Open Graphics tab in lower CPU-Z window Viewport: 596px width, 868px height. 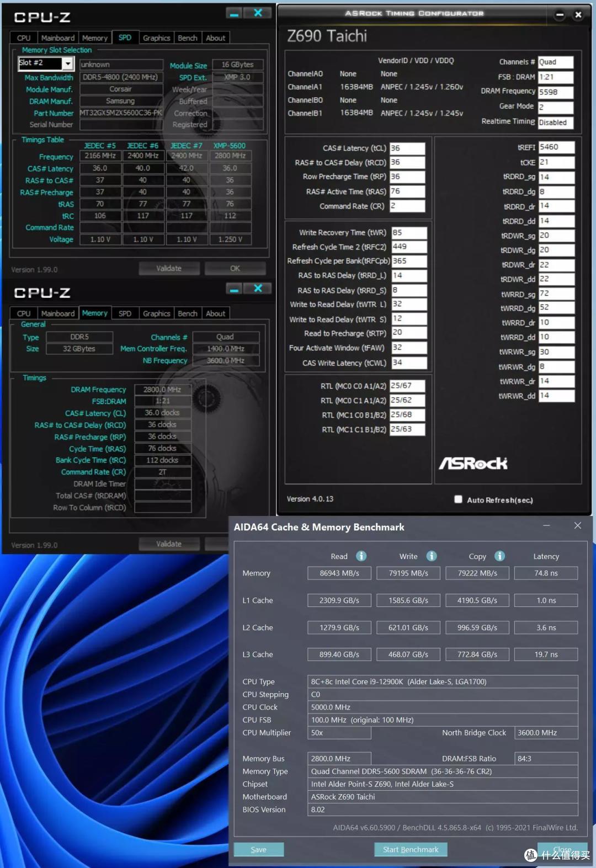click(x=157, y=313)
